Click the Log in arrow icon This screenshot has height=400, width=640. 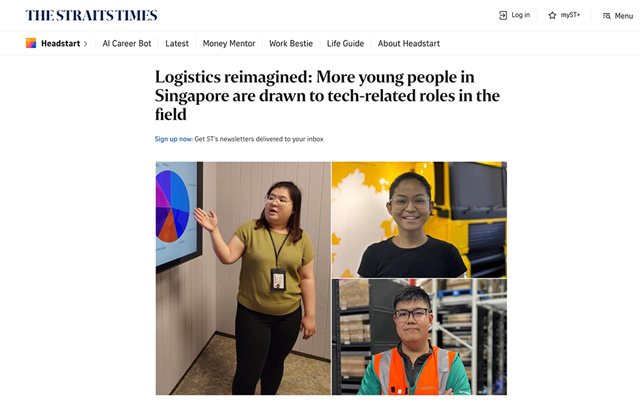[503, 16]
